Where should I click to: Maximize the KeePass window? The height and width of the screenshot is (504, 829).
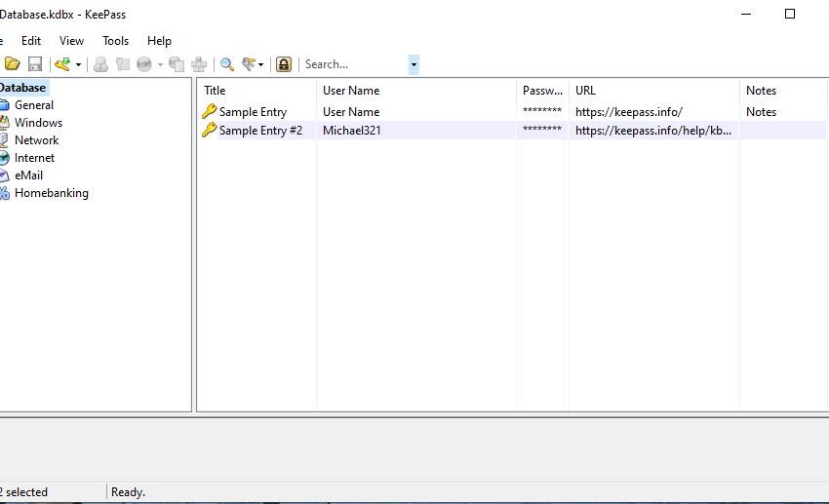790,15
